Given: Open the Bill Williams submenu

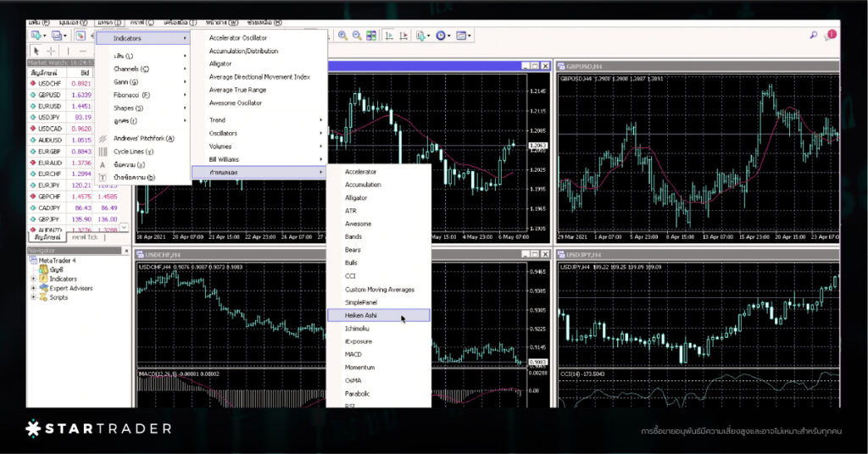Looking at the screenshot, I should [259, 159].
